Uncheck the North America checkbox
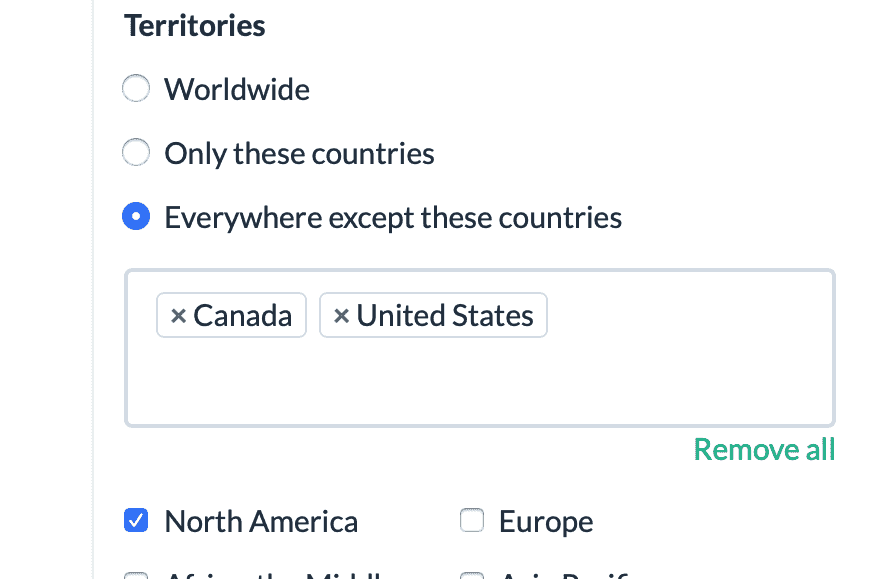 pyautogui.click(x=136, y=521)
